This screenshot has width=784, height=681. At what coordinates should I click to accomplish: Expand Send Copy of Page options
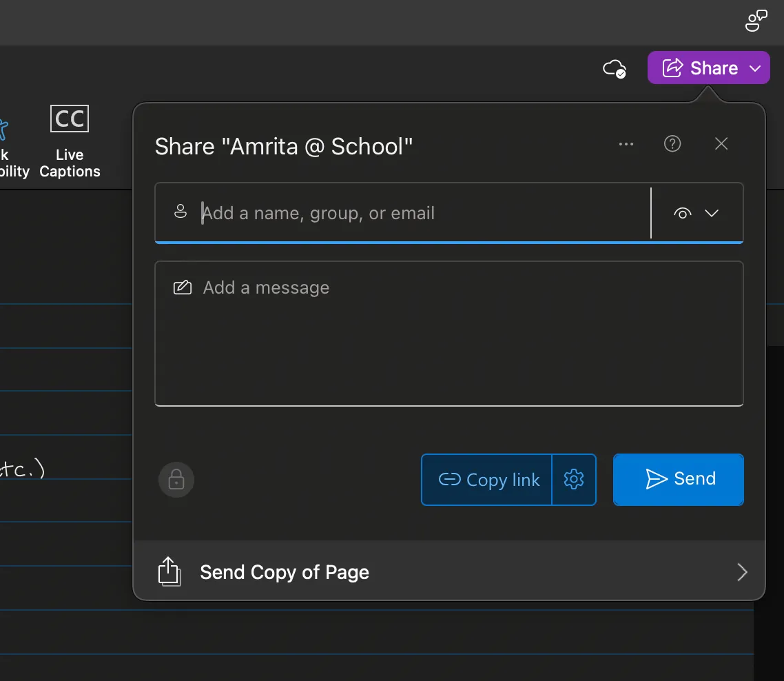coord(742,571)
